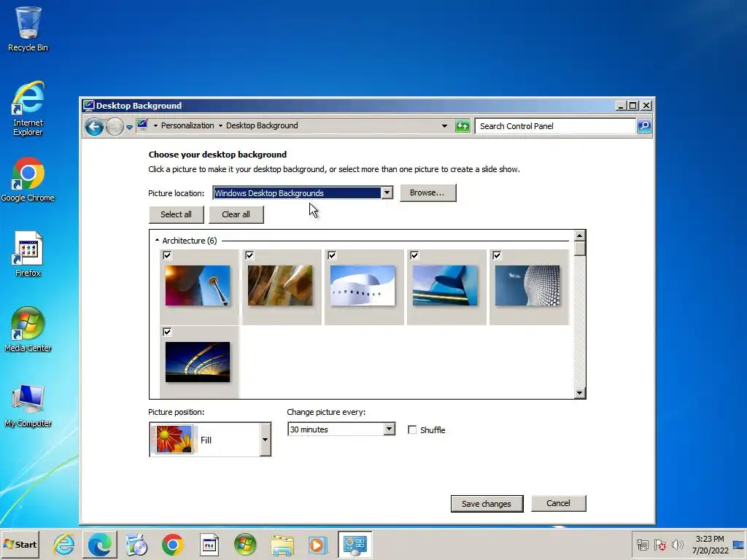Click the Show desktop tray icon
This screenshot has width=747, height=560.
pyautogui.click(x=739, y=545)
